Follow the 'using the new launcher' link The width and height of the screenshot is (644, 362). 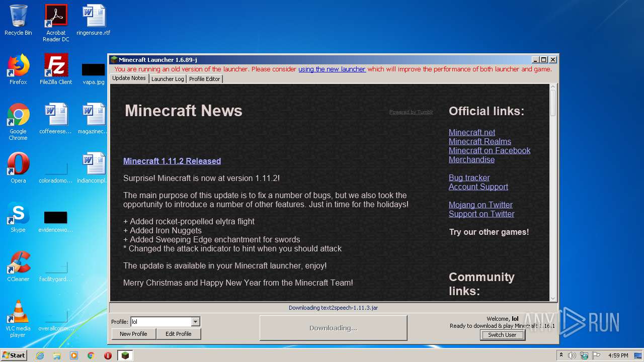(332, 69)
